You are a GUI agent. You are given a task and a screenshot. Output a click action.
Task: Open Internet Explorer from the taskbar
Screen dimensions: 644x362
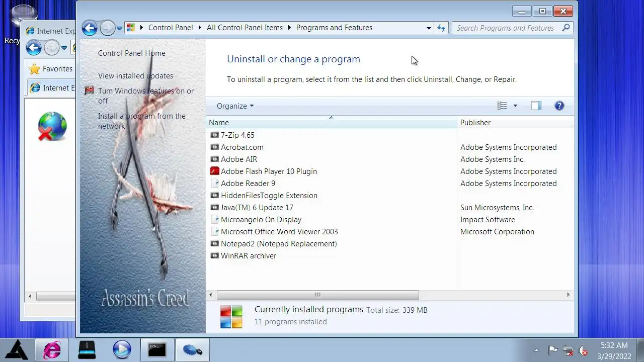52,350
